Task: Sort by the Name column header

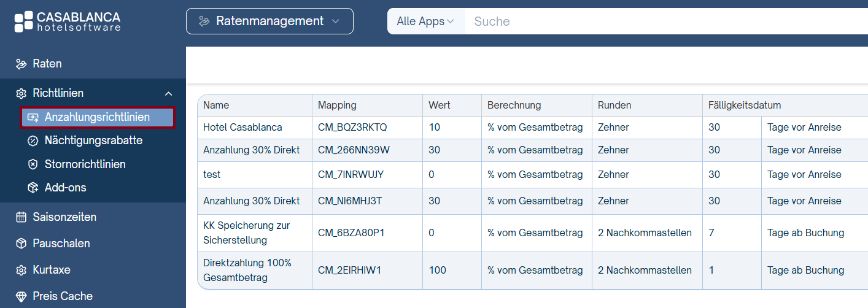Action: (x=216, y=106)
